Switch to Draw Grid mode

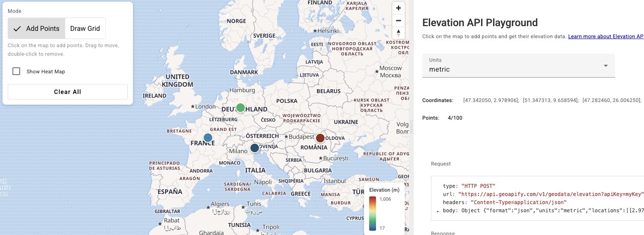pos(85,29)
